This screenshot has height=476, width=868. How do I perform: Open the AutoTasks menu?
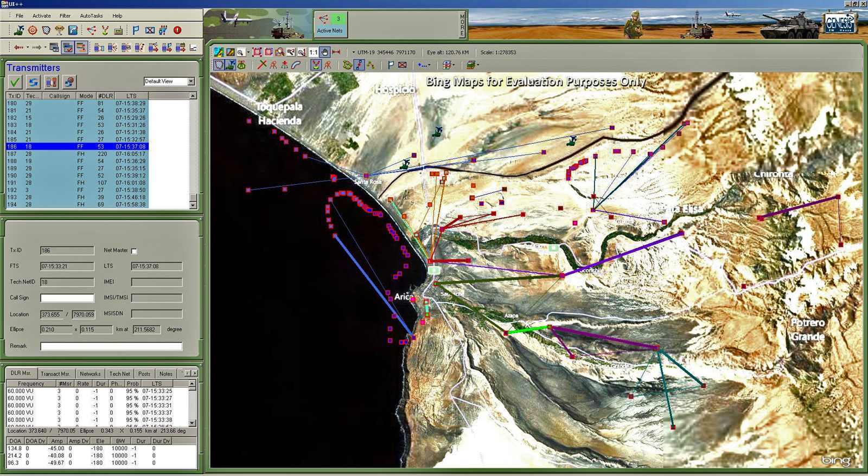pyautogui.click(x=91, y=16)
